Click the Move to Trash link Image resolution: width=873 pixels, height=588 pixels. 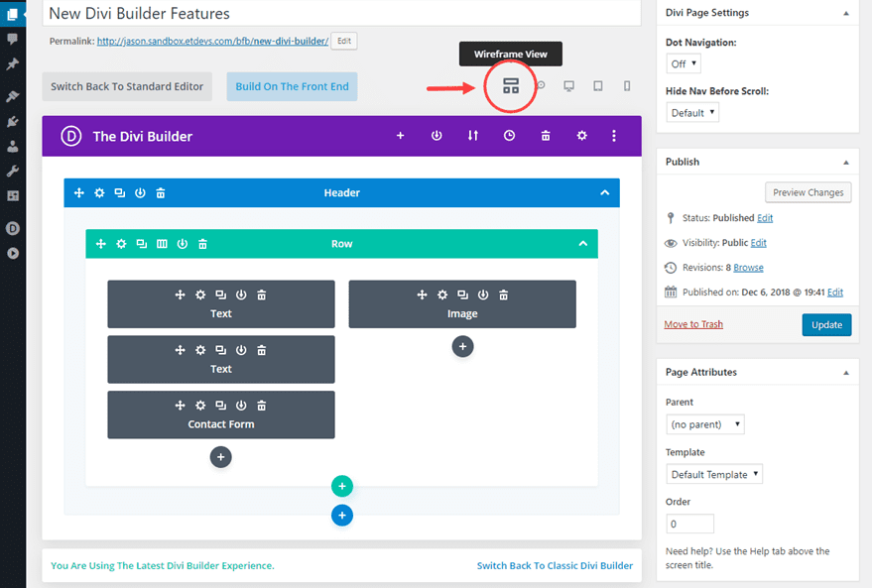(x=693, y=324)
